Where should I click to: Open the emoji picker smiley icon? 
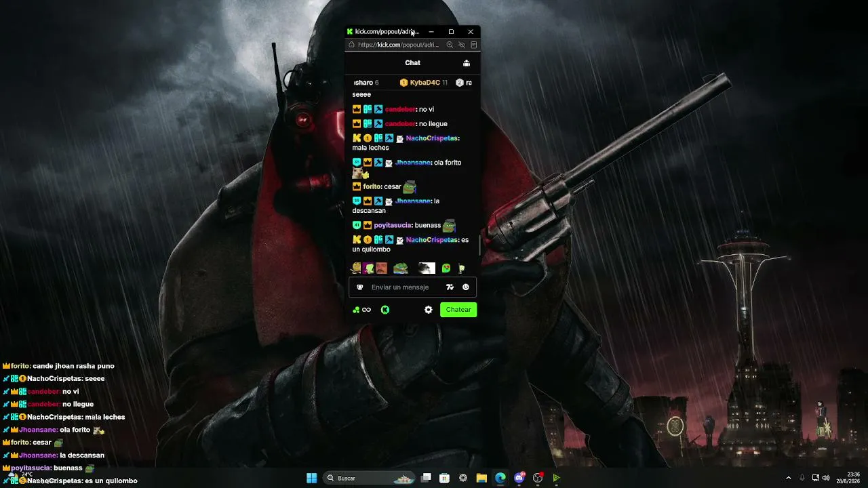(466, 287)
